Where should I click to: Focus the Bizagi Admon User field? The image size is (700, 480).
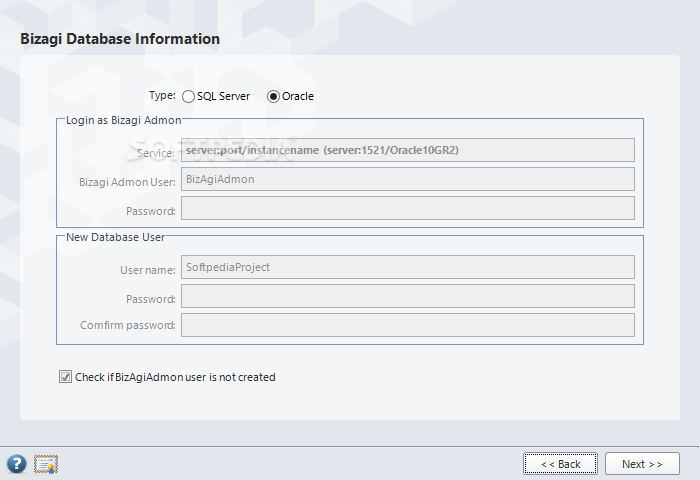click(x=407, y=180)
